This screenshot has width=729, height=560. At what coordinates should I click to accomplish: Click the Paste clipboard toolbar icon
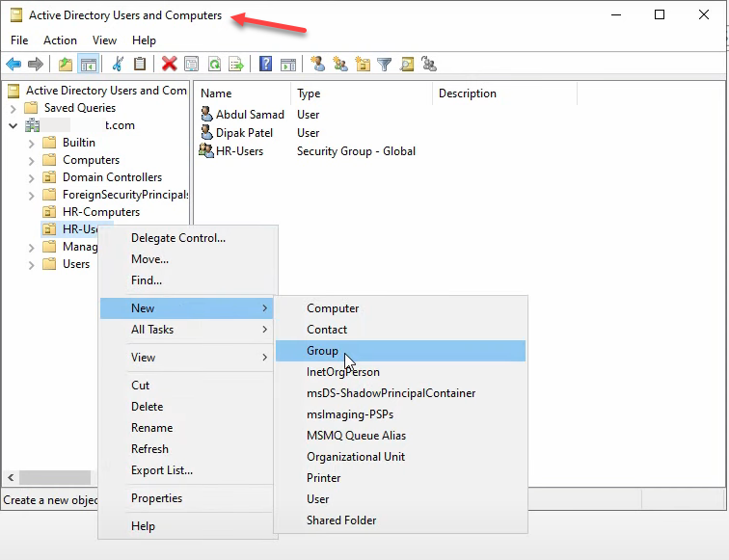click(x=140, y=64)
